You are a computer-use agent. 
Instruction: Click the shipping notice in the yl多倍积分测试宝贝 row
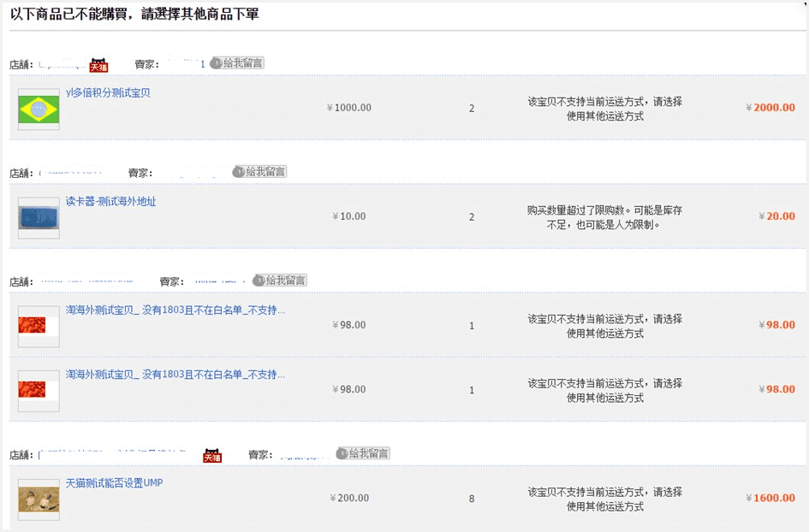(x=604, y=109)
